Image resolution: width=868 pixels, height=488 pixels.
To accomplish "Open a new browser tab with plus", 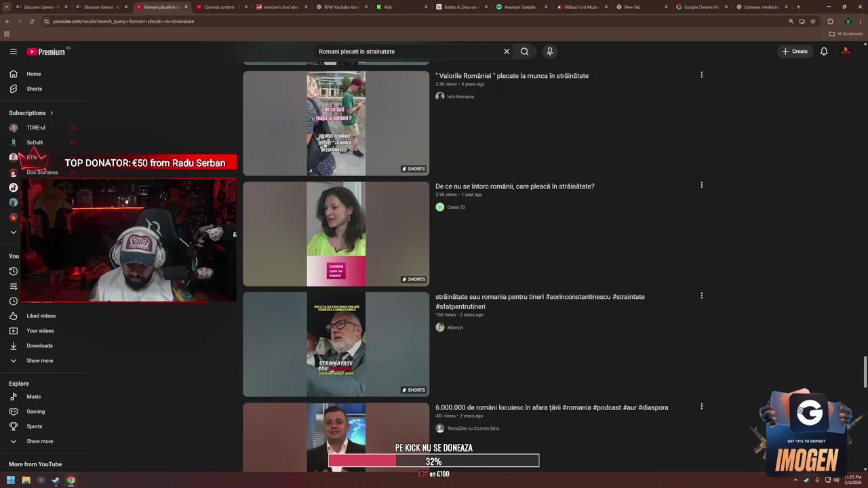I will (x=798, y=7).
